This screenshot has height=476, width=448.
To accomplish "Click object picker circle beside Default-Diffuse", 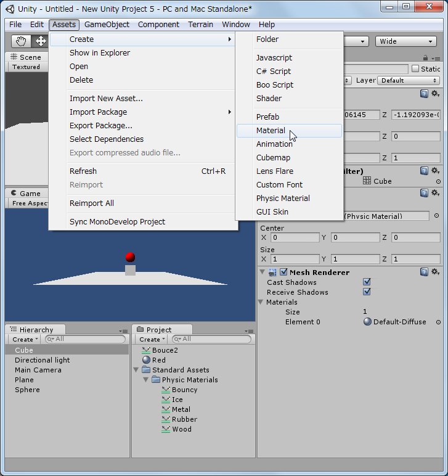I will (438, 322).
